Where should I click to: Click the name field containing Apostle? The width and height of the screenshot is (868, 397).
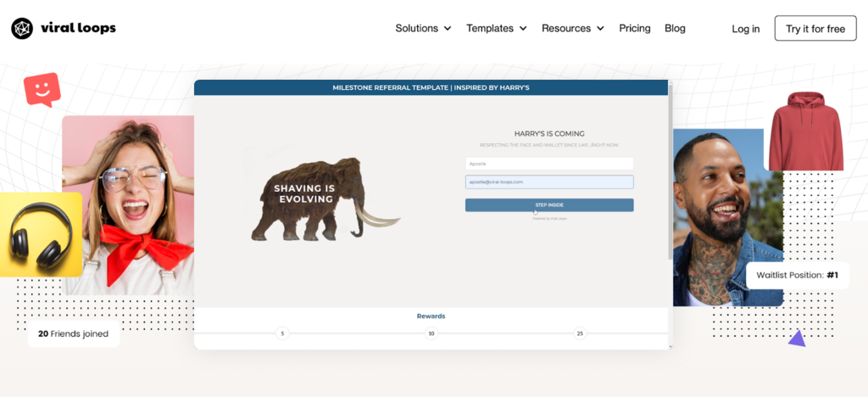coord(549,164)
